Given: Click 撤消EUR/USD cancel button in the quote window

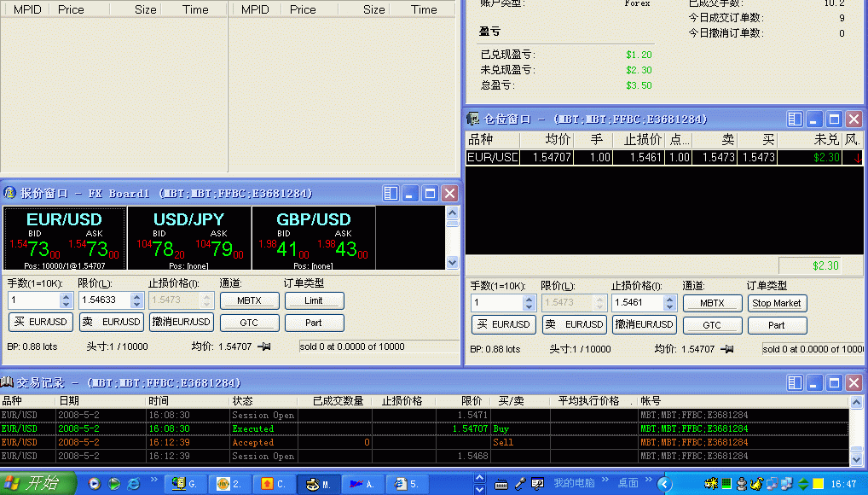Looking at the screenshot, I should [x=182, y=322].
